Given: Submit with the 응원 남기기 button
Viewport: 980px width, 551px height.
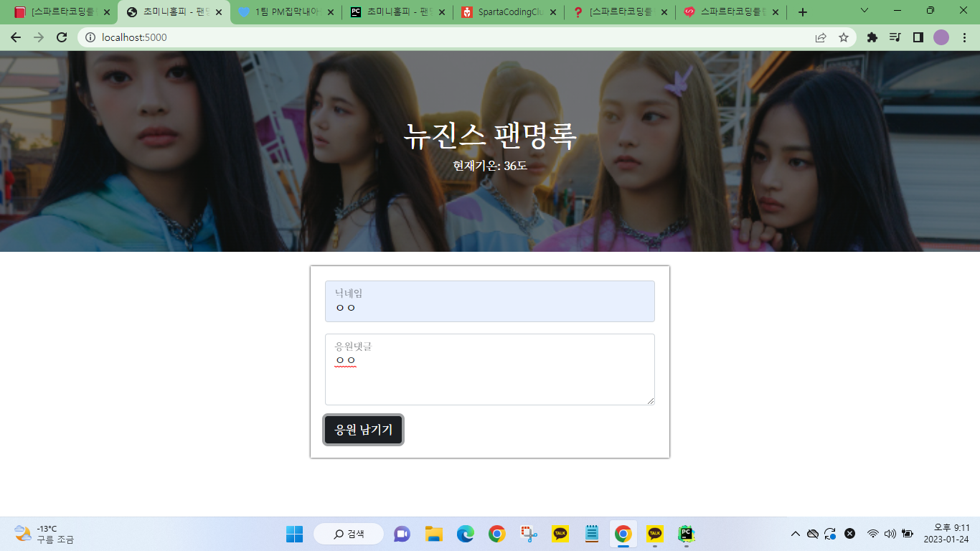Looking at the screenshot, I should pyautogui.click(x=364, y=430).
